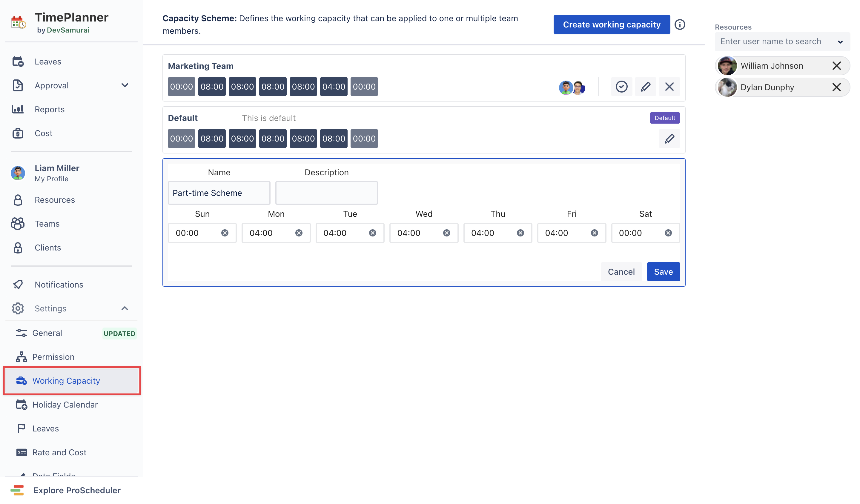This screenshot has width=860, height=504.
Task: Save the Part-time Scheme
Action: (x=663, y=272)
